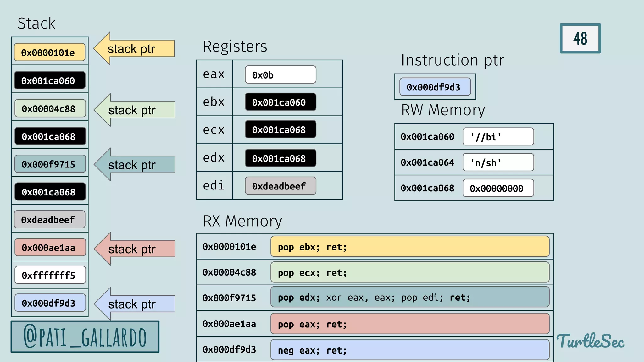Click the green stack ptr arrow

[x=134, y=110]
